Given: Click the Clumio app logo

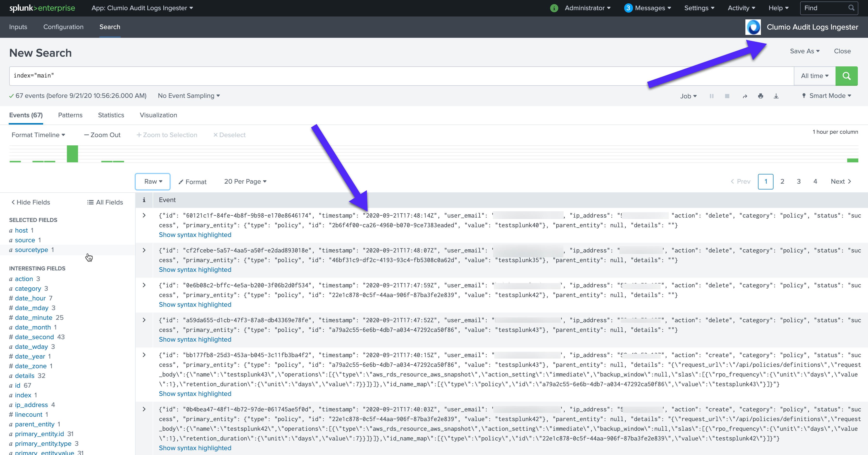Looking at the screenshot, I should point(753,27).
